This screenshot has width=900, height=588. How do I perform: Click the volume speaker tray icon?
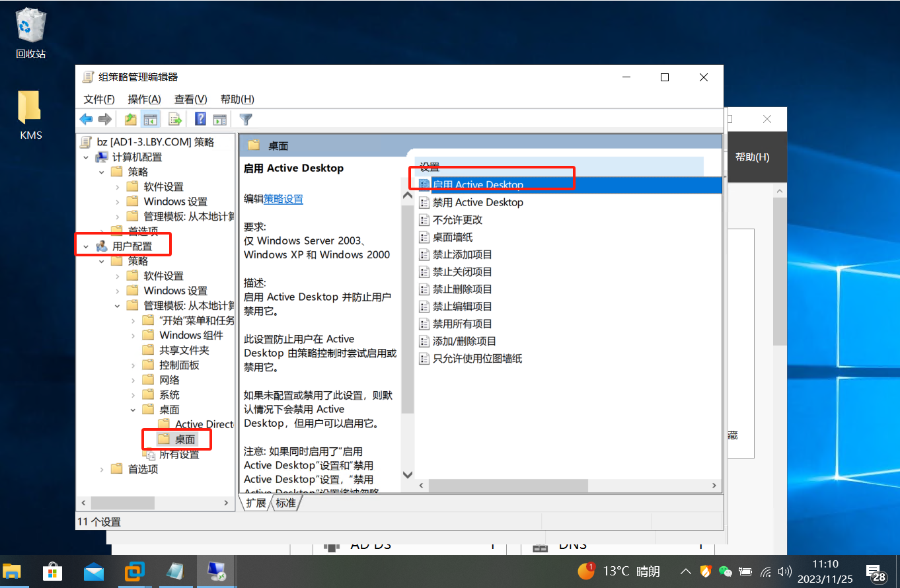(x=785, y=571)
